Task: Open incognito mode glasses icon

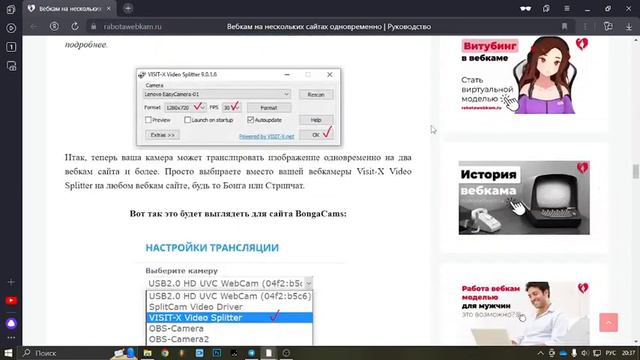Action: (526, 9)
